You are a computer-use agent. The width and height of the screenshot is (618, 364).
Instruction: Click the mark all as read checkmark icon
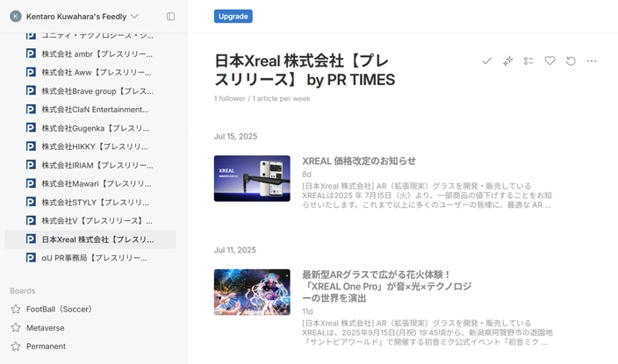pyautogui.click(x=486, y=61)
